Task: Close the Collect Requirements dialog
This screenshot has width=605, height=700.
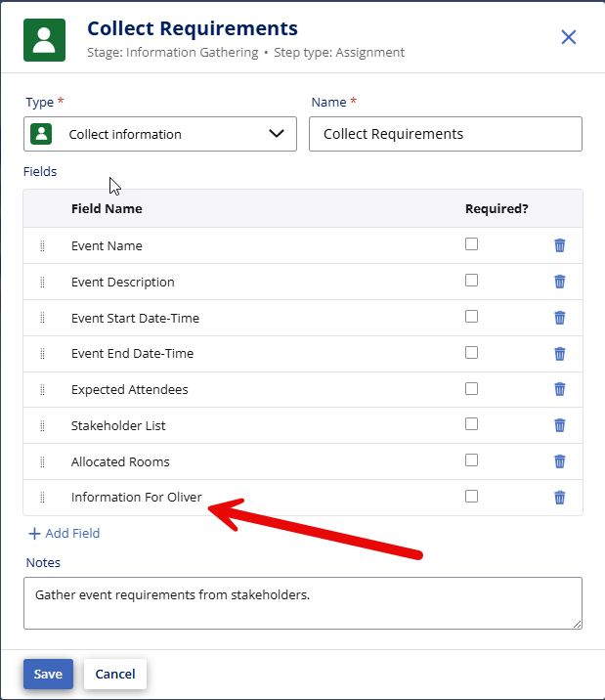Action: (x=568, y=37)
